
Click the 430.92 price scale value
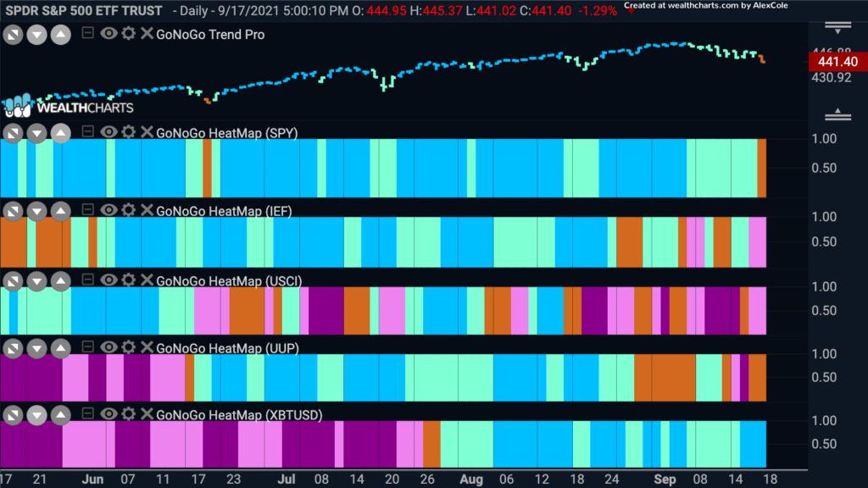pos(832,77)
